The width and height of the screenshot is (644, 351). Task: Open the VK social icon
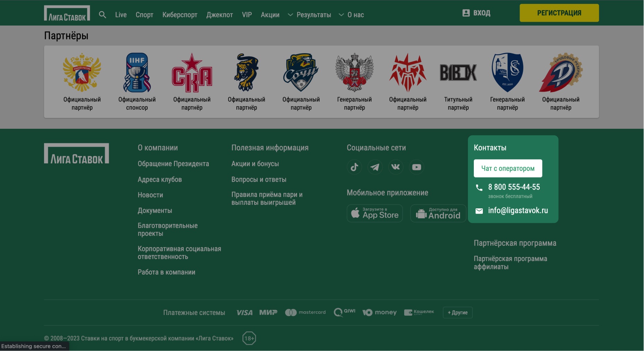(x=395, y=167)
